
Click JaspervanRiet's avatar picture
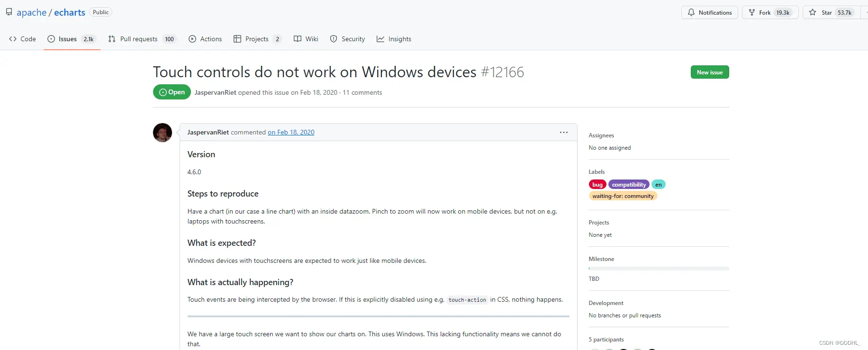pyautogui.click(x=163, y=133)
